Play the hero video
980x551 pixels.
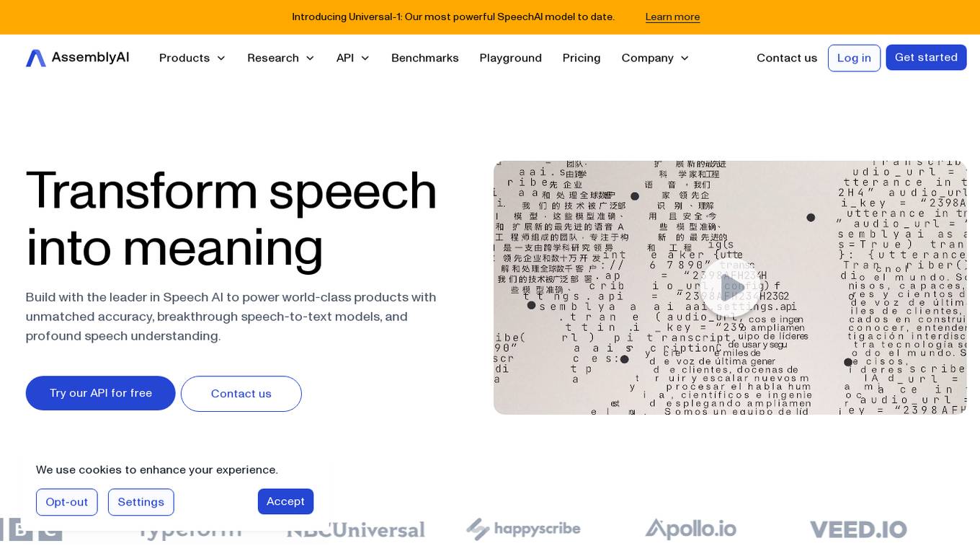(729, 288)
